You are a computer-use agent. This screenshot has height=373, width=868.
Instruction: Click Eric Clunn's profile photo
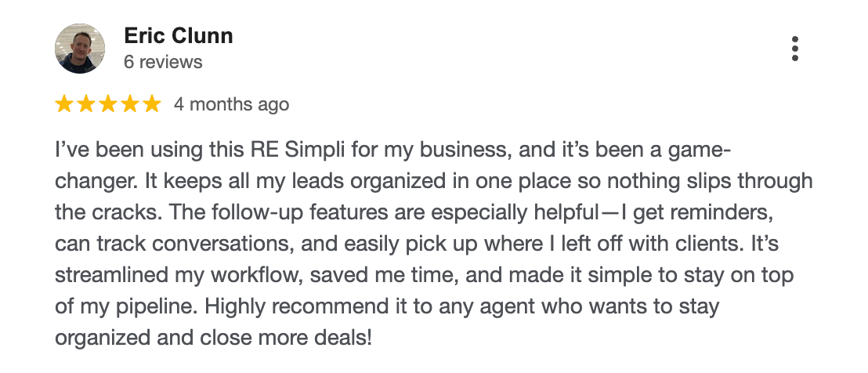[x=80, y=49]
